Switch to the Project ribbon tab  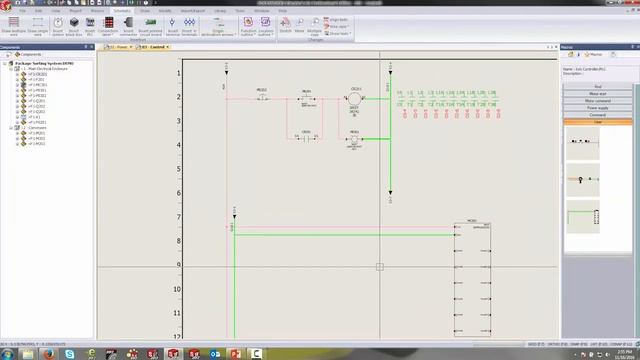(x=76, y=11)
